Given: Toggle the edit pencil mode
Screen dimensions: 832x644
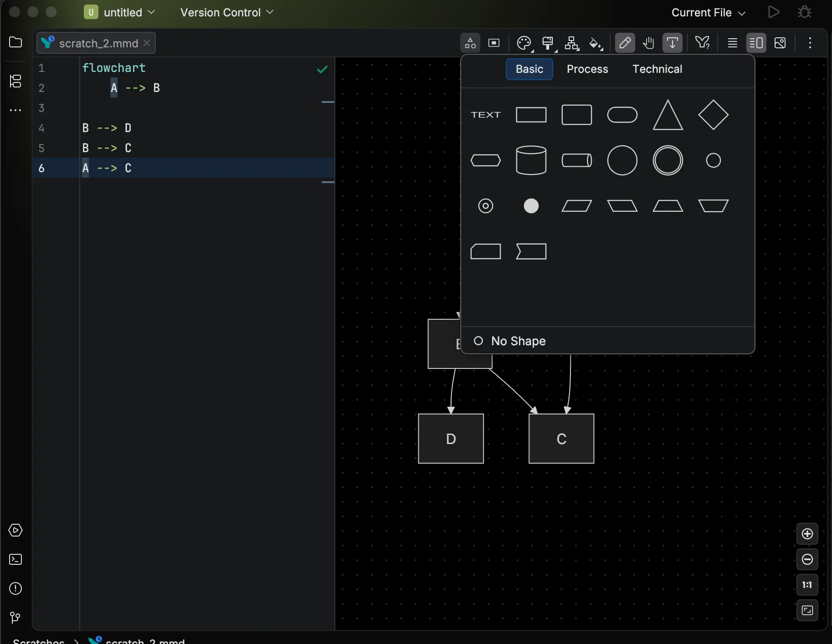Looking at the screenshot, I should [625, 43].
